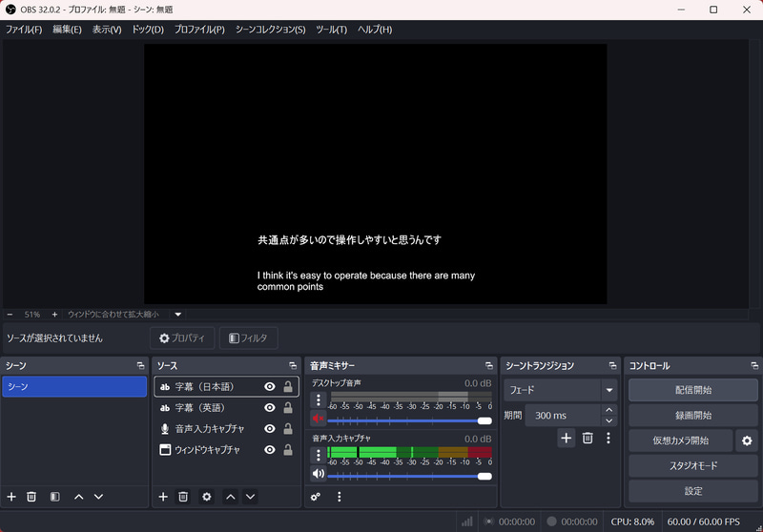Open the 編集(E) menu
The image size is (763, 532).
pos(67,30)
